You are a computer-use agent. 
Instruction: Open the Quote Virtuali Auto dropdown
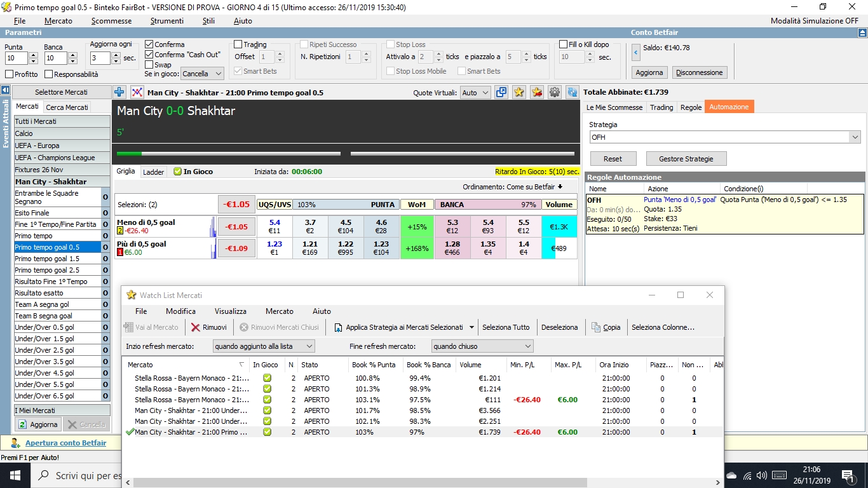[x=475, y=93]
